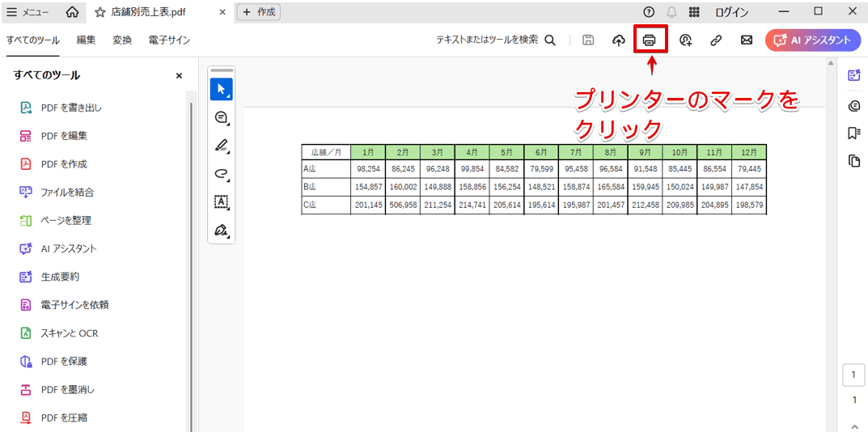This screenshot has height=432, width=868.
Task: Click the 6月 column header
Action: (541, 152)
